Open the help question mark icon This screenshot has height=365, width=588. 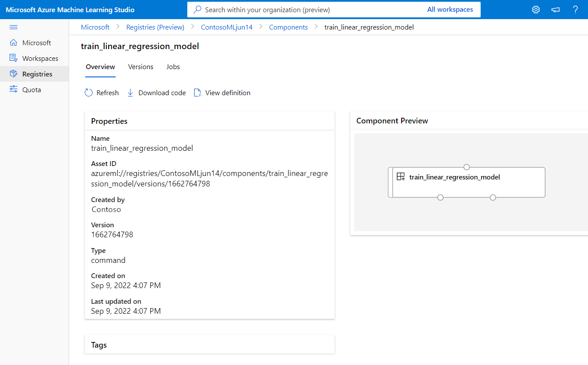click(x=575, y=10)
